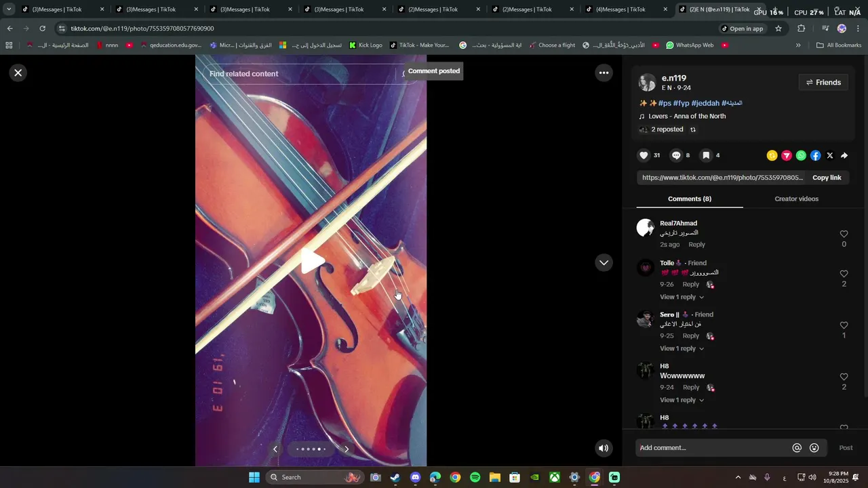Open the #ps hashtag

(x=665, y=103)
